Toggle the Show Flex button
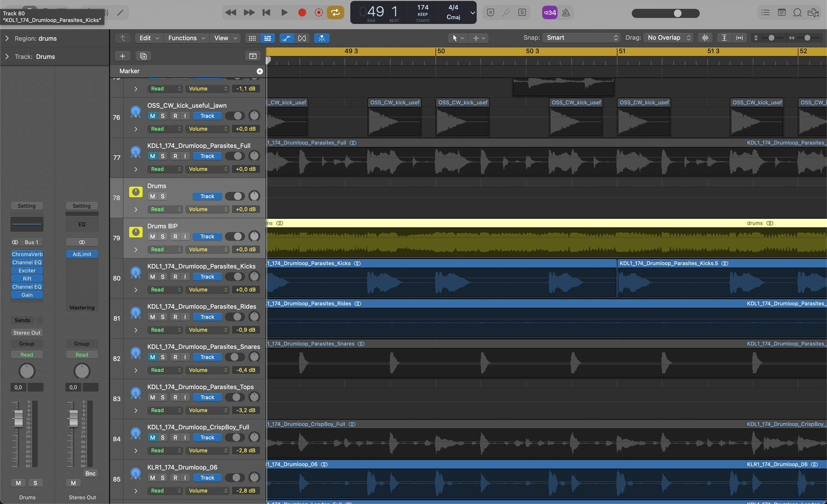The height and width of the screenshot is (504, 827). [302, 38]
